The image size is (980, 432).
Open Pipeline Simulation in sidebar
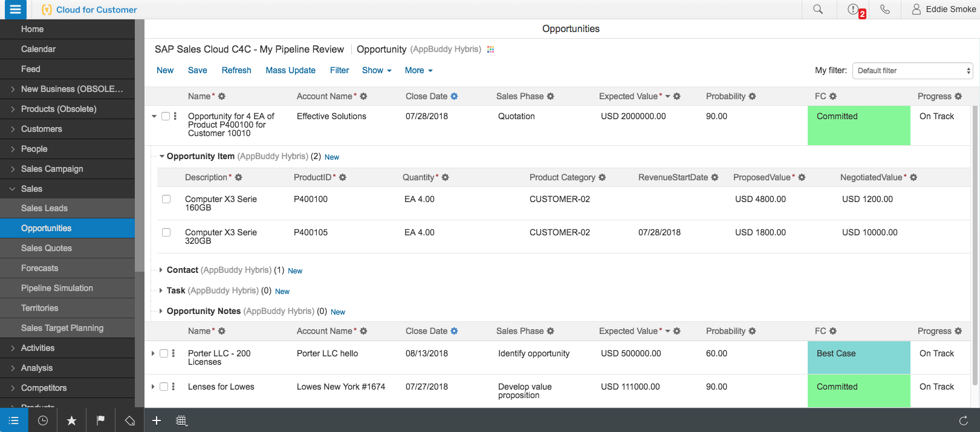click(67, 288)
